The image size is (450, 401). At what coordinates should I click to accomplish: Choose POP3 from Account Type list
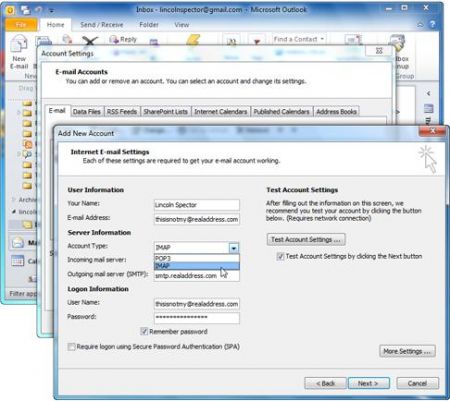(x=197, y=258)
